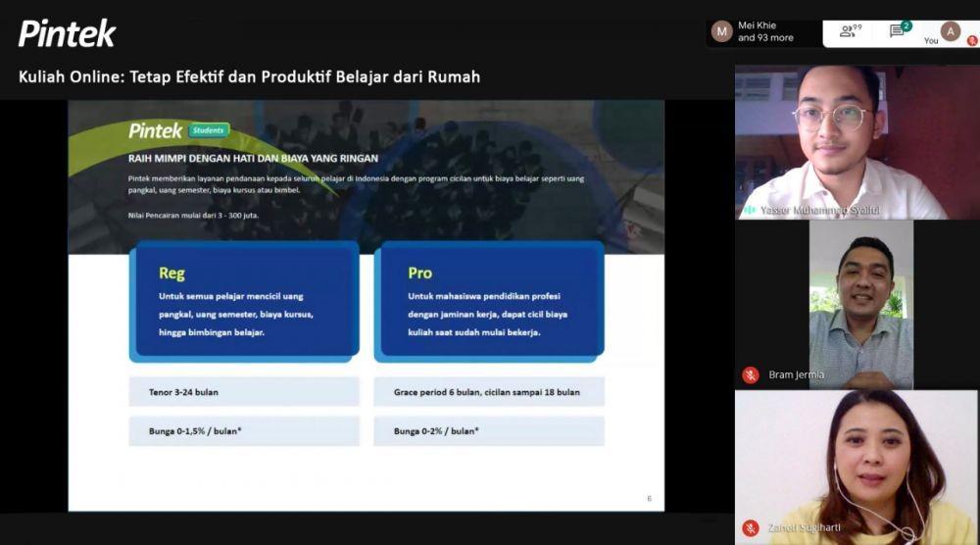Select Yasser Muhammad Syaiful's video tile

pos(857,142)
